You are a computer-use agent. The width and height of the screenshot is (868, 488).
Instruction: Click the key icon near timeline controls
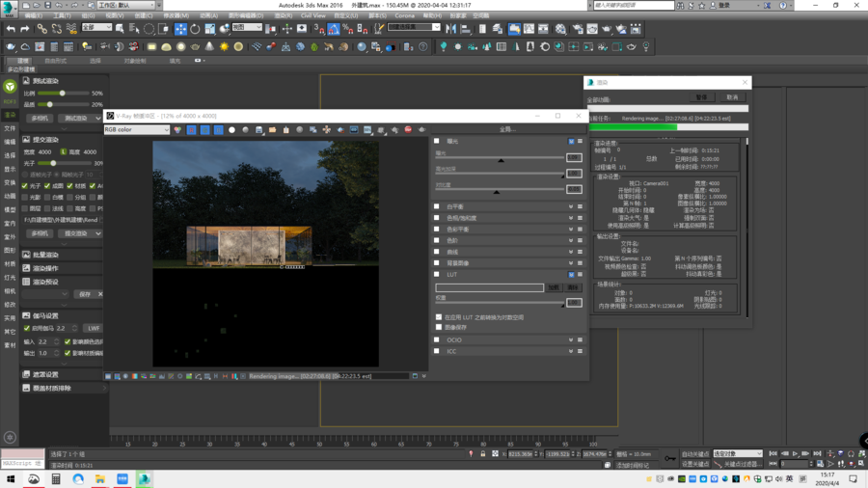670,458
